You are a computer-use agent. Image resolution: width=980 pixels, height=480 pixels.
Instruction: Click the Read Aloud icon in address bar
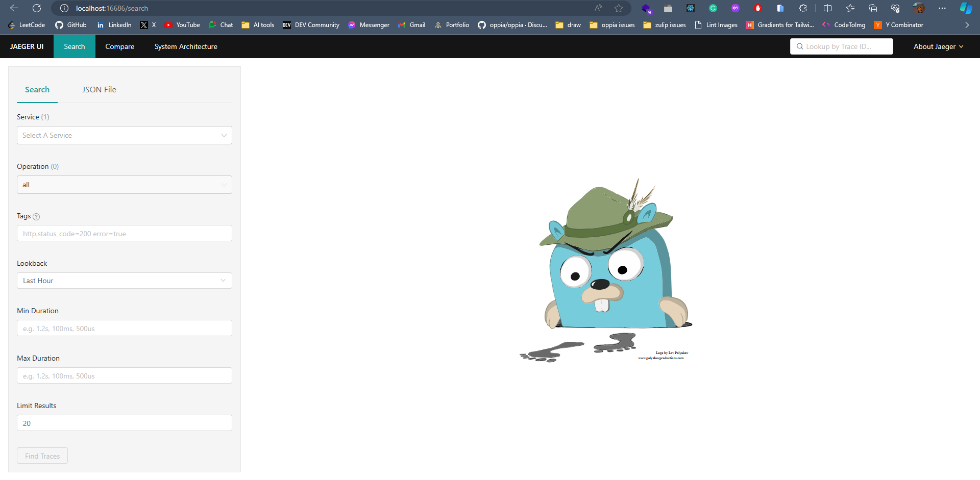(x=598, y=8)
